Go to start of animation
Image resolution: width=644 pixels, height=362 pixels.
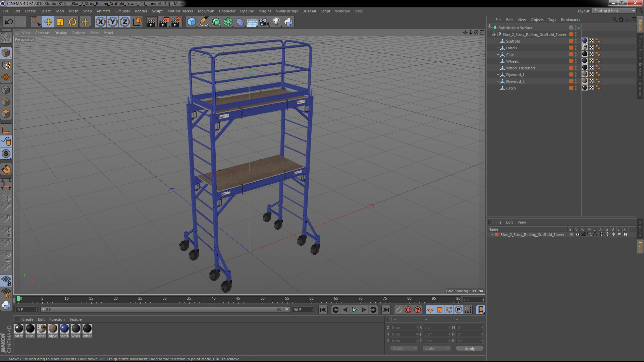point(323,310)
